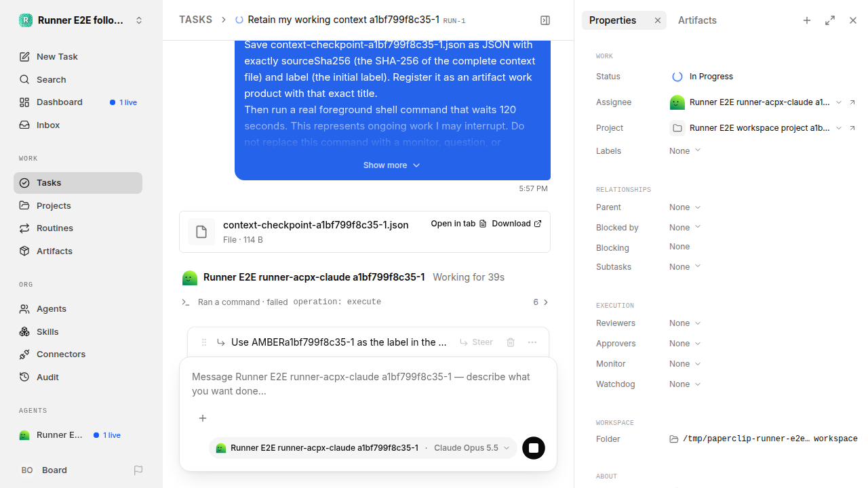Open the Inbox
Image resolution: width=868 pixels, height=488 pixels.
(78, 125)
